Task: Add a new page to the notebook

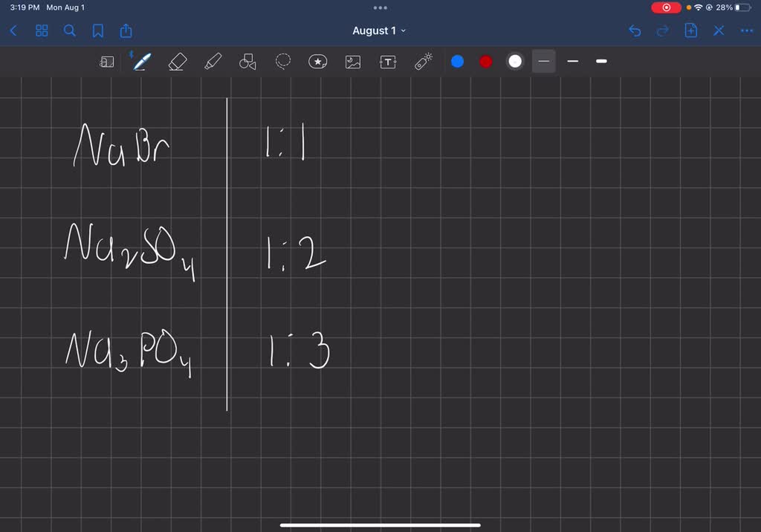Action: [690, 30]
